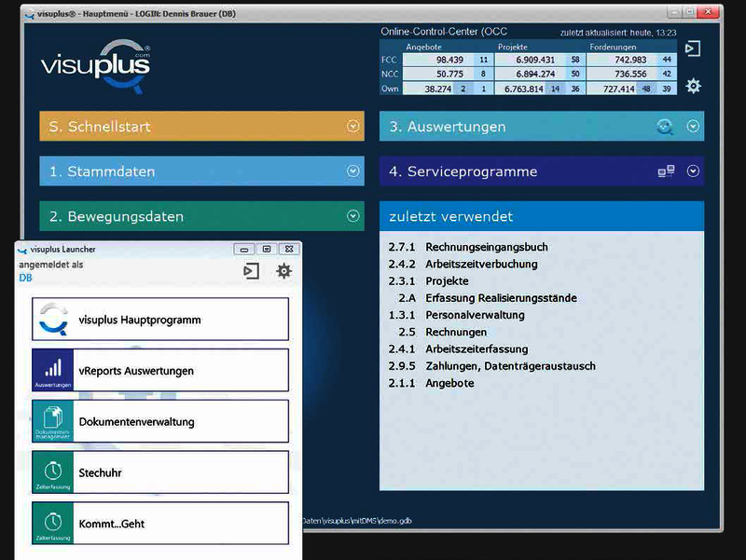Click the network icon on Serviceprogramme bar
Screen dimensions: 746x560
click(x=666, y=171)
